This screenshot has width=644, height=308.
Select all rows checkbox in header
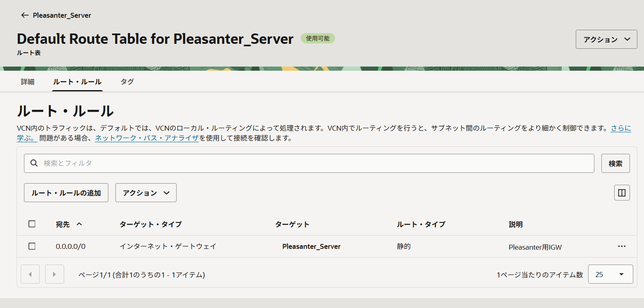[32, 224]
